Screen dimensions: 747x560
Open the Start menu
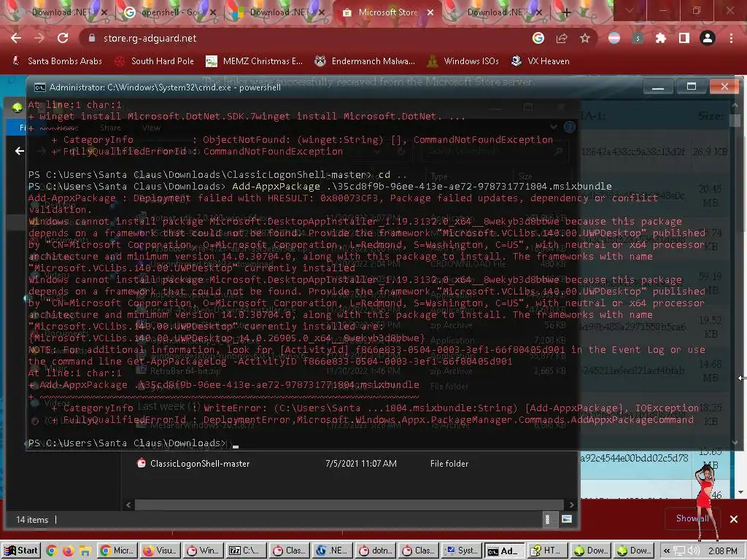(x=21, y=551)
